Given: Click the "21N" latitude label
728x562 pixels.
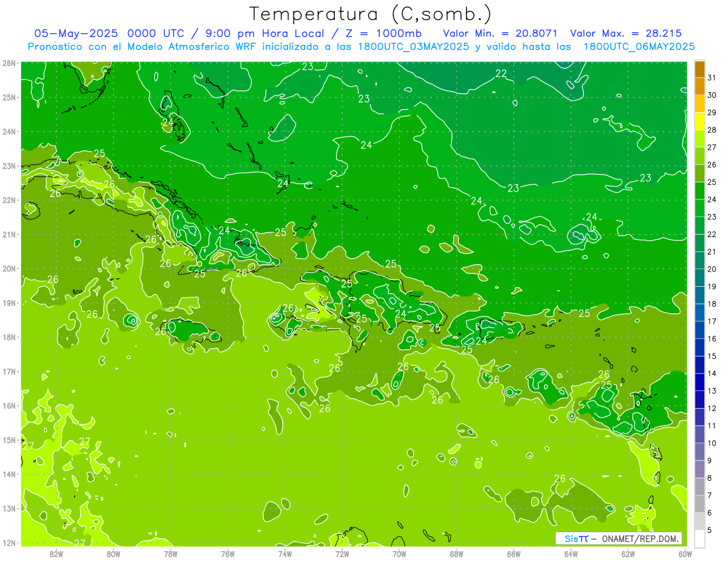Looking at the screenshot, I should (9, 234).
